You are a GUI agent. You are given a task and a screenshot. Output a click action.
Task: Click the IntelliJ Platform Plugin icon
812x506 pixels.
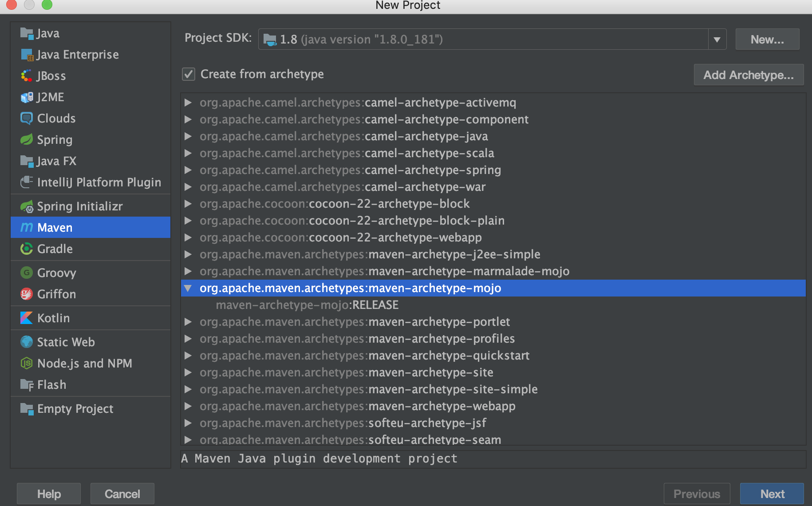coord(27,182)
